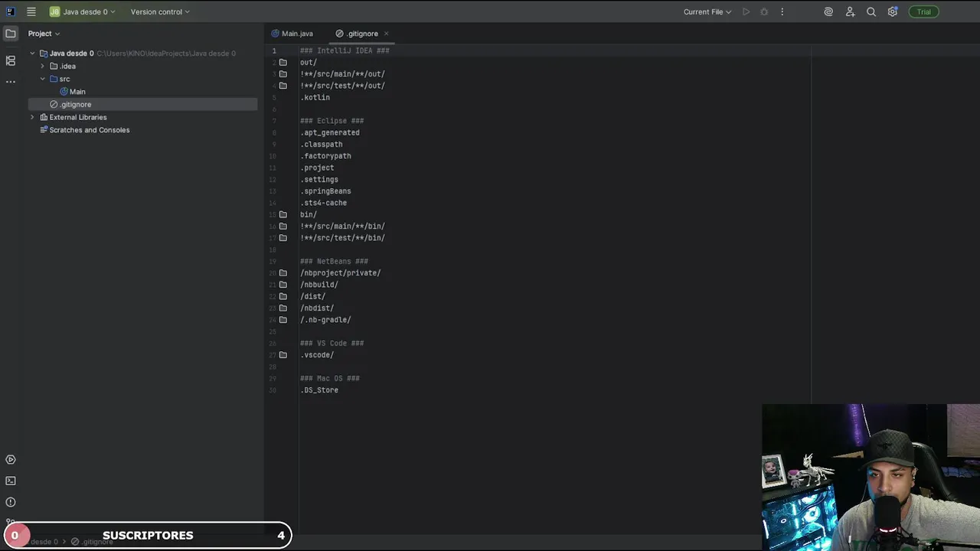Viewport: 980px width, 551px height.
Task: Close the .gitignore tab
Action: pyautogui.click(x=387, y=34)
